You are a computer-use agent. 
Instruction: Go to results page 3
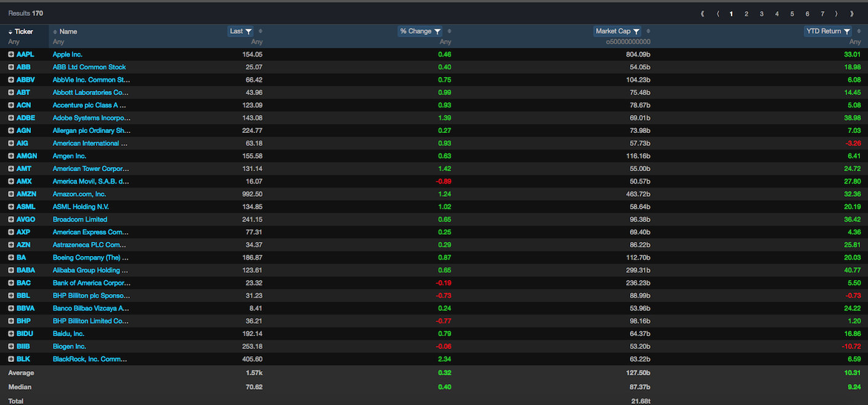click(x=762, y=14)
